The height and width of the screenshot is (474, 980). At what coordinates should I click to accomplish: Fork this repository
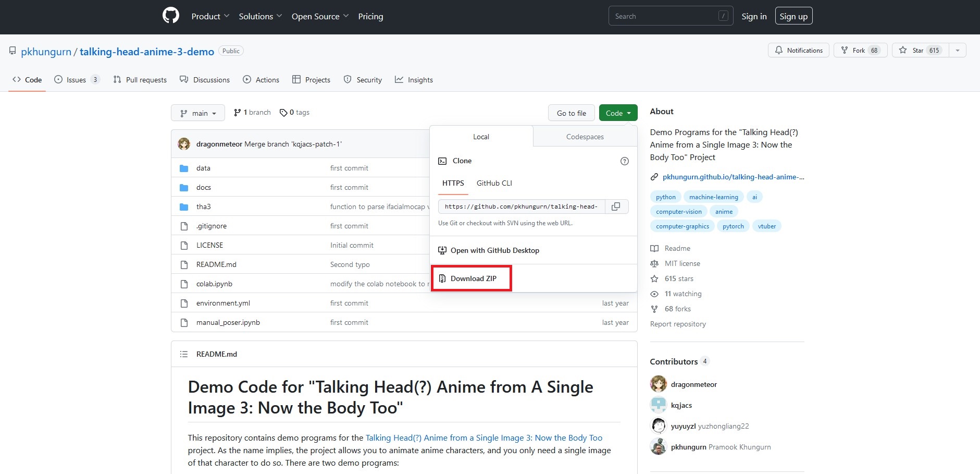click(860, 50)
